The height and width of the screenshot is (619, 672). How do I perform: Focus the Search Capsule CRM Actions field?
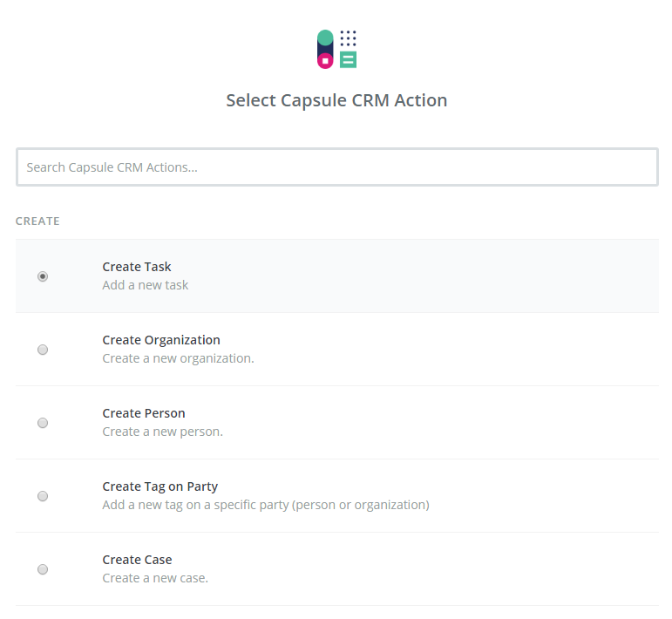pos(336,167)
